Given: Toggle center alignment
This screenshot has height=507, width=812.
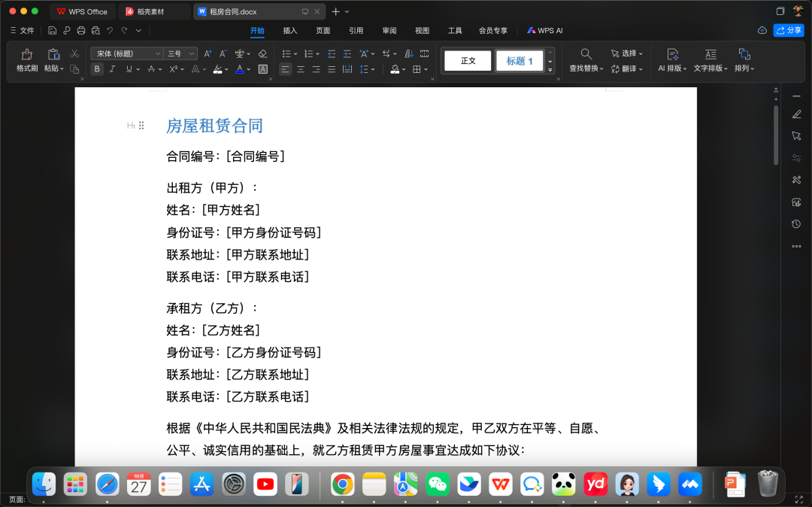Looking at the screenshot, I should tap(301, 69).
